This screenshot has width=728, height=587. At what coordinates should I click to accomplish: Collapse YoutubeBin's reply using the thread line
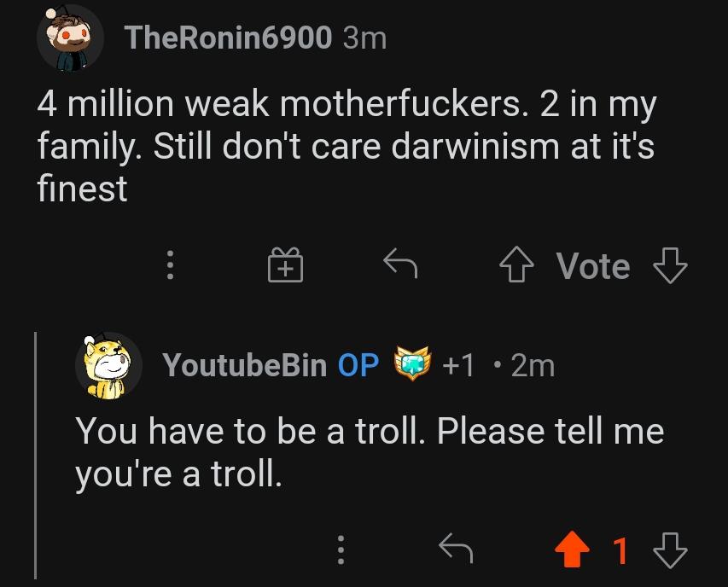point(34,452)
